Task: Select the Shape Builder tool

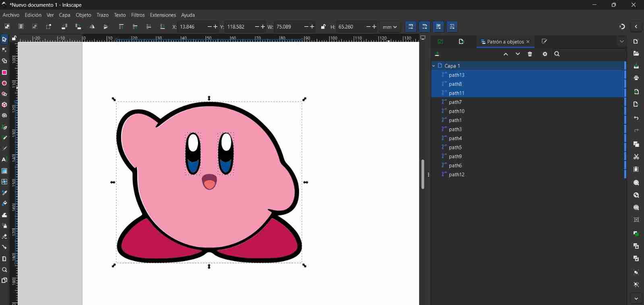Action: point(4,61)
